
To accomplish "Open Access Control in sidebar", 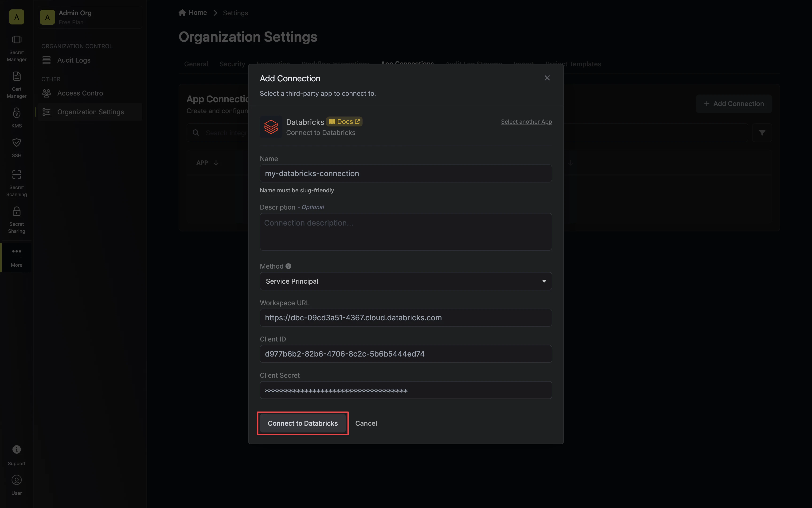I will [90, 93].
